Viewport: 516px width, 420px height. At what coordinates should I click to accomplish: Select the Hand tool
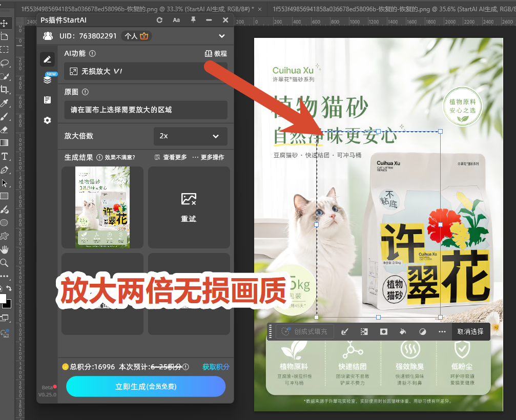click(4, 249)
